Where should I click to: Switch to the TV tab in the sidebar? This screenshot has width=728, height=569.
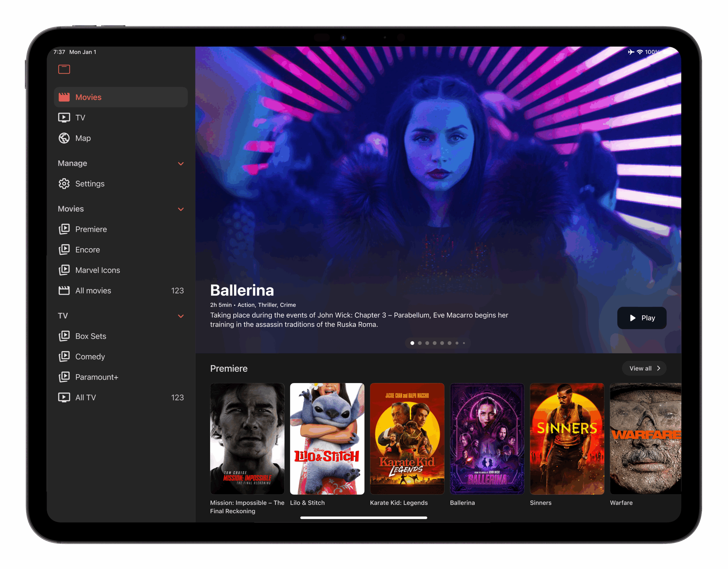click(80, 118)
